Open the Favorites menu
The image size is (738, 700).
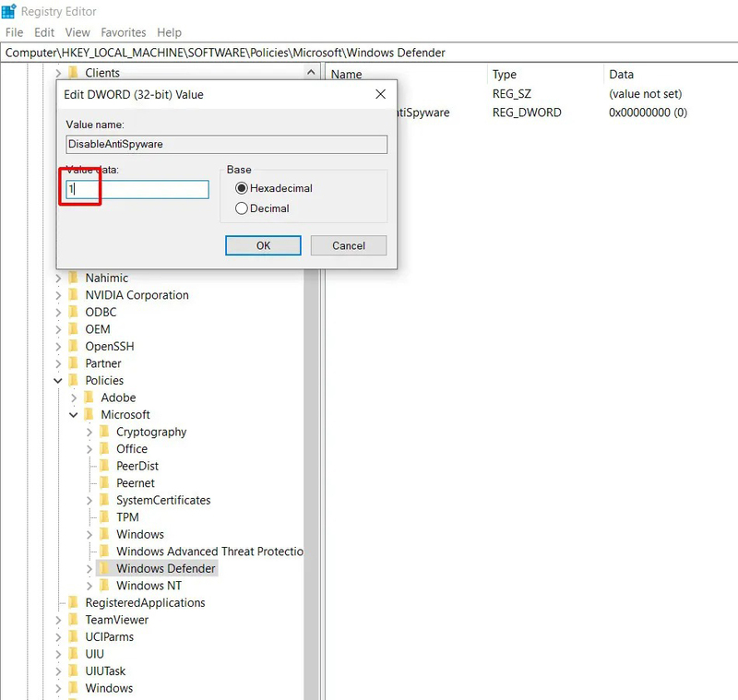click(x=124, y=32)
